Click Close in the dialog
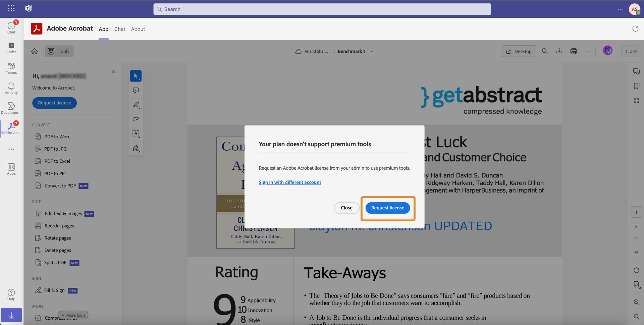Screen dimensions: 644x325 [346, 208]
